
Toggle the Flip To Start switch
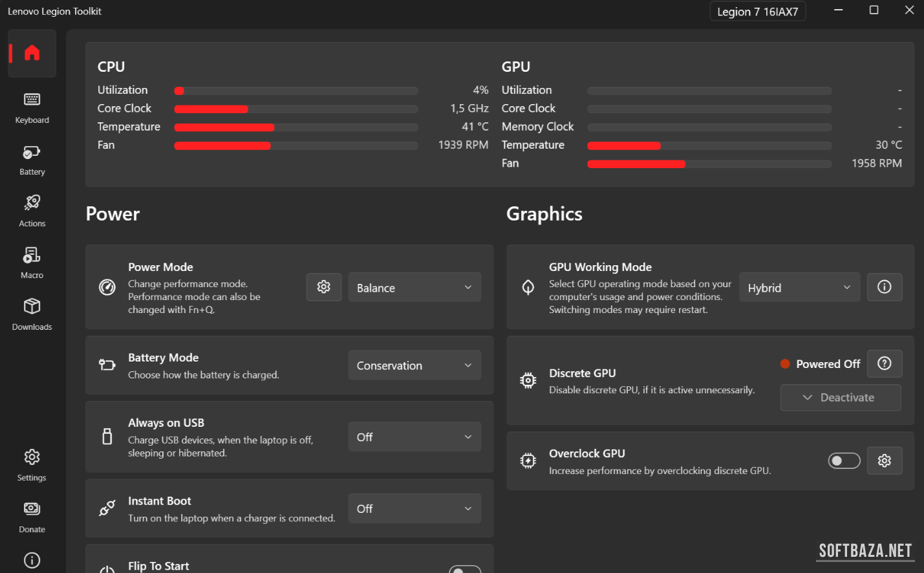(464, 569)
